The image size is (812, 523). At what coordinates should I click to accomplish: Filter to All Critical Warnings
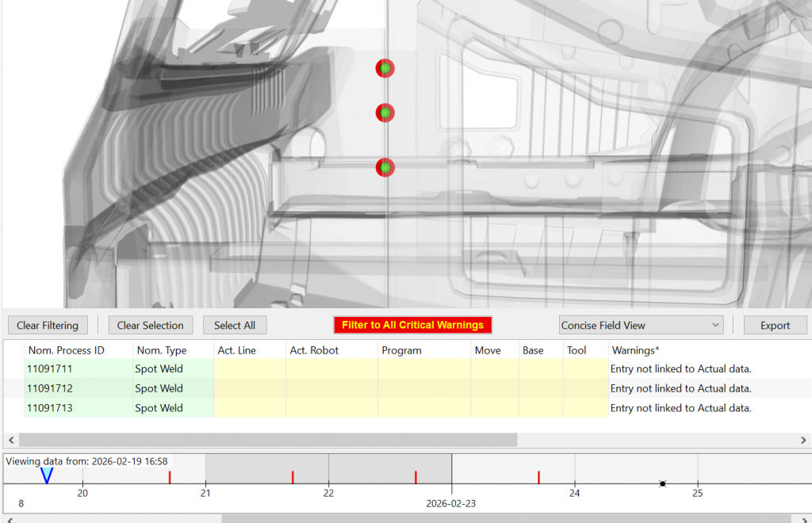(412, 325)
